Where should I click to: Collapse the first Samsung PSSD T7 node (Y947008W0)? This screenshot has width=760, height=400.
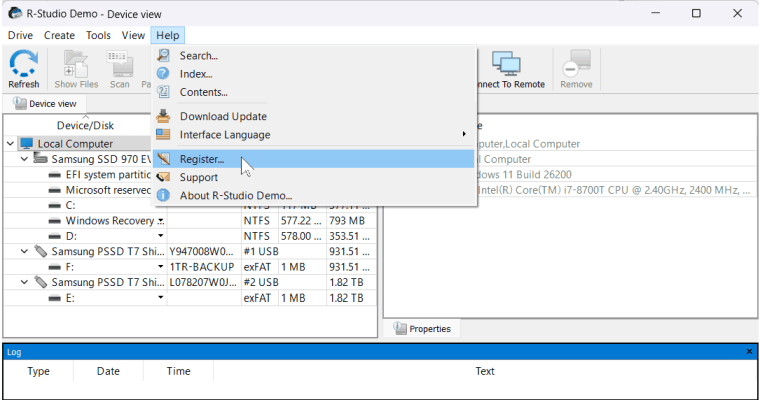(x=24, y=251)
